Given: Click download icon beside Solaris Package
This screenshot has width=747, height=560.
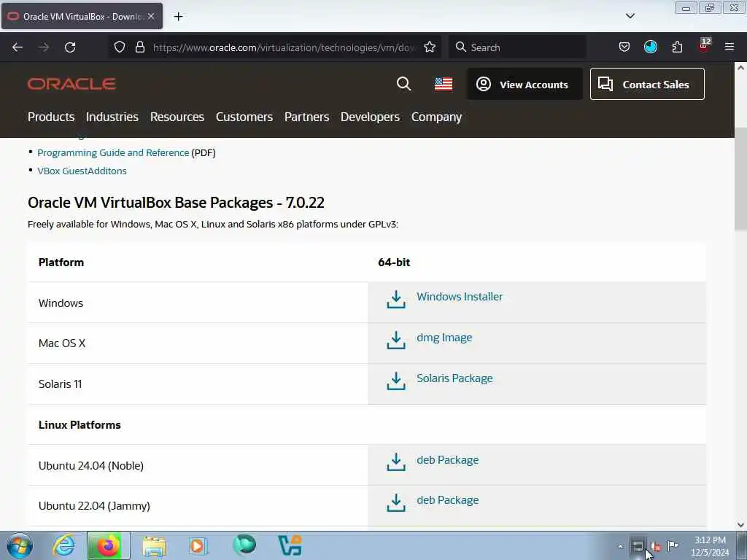Looking at the screenshot, I should (x=396, y=381).
